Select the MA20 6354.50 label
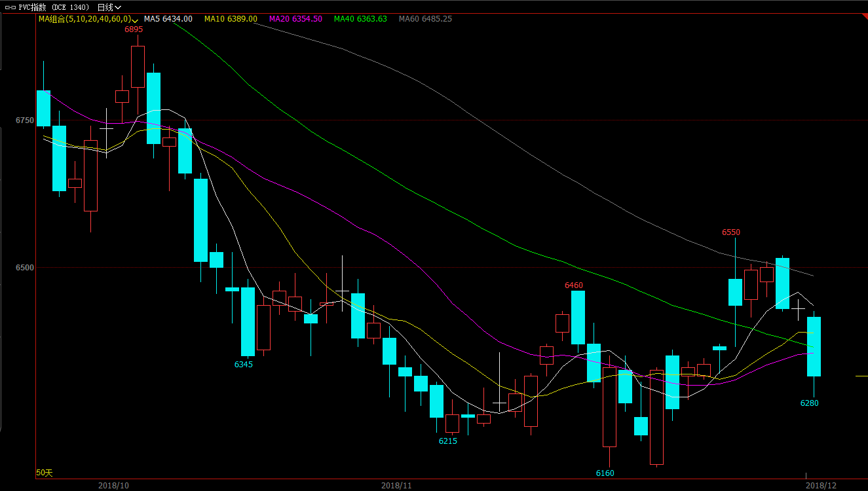 [x=295, y=19]
